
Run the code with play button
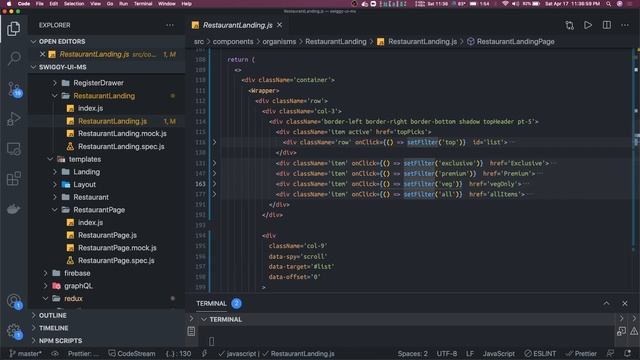click(588, 25)
